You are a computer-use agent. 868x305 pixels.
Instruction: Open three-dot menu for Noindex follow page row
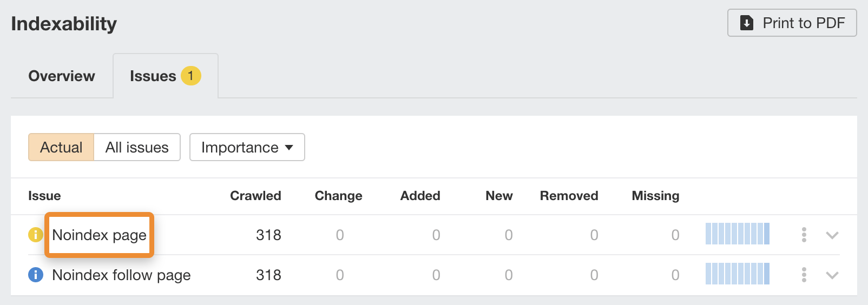point(804,275)
